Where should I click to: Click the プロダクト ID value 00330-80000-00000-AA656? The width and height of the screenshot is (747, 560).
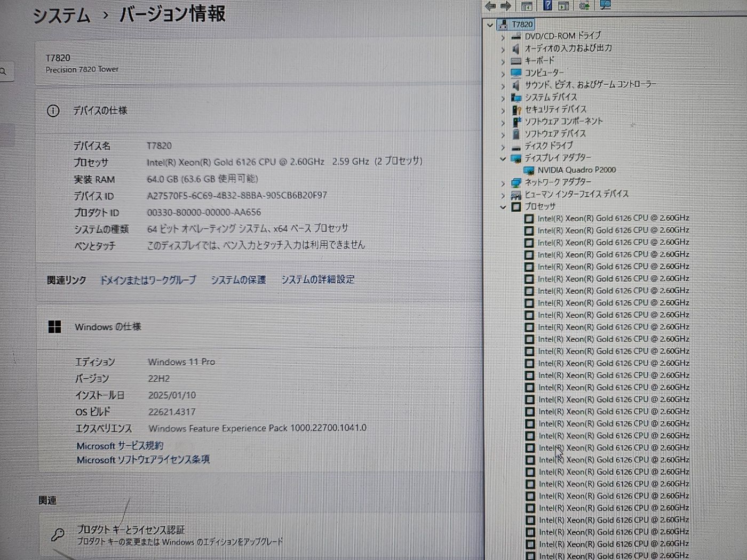204,212
